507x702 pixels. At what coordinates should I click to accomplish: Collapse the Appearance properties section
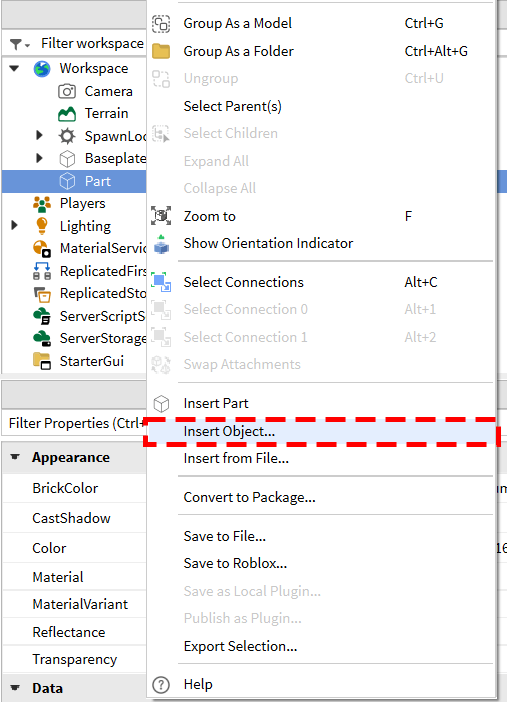click(15, 457)
